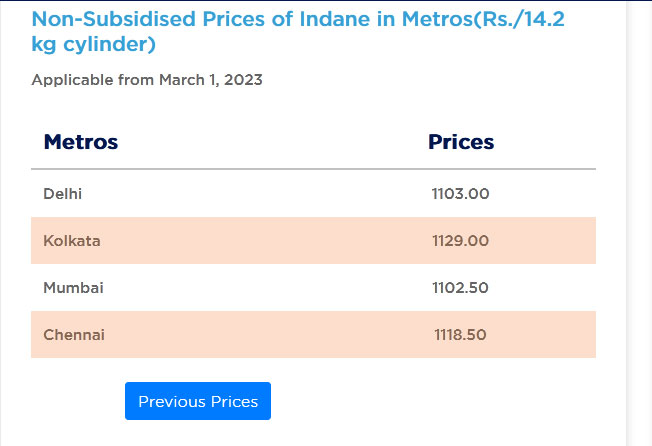652x446 pixels.
Task: Click the date 'March 1, 2023'
Action: (210, 80)
